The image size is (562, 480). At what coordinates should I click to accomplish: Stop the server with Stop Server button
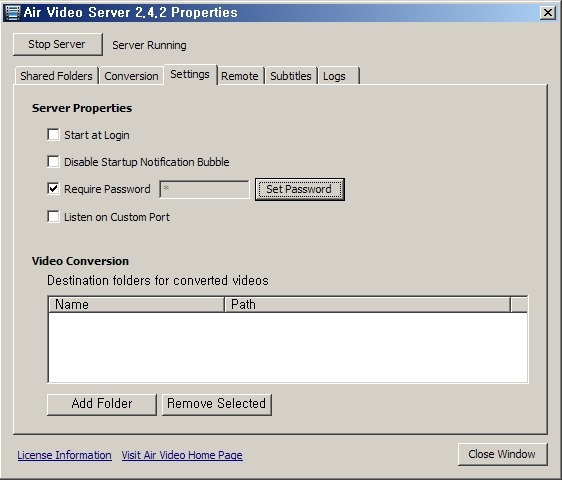click(57, 44)
